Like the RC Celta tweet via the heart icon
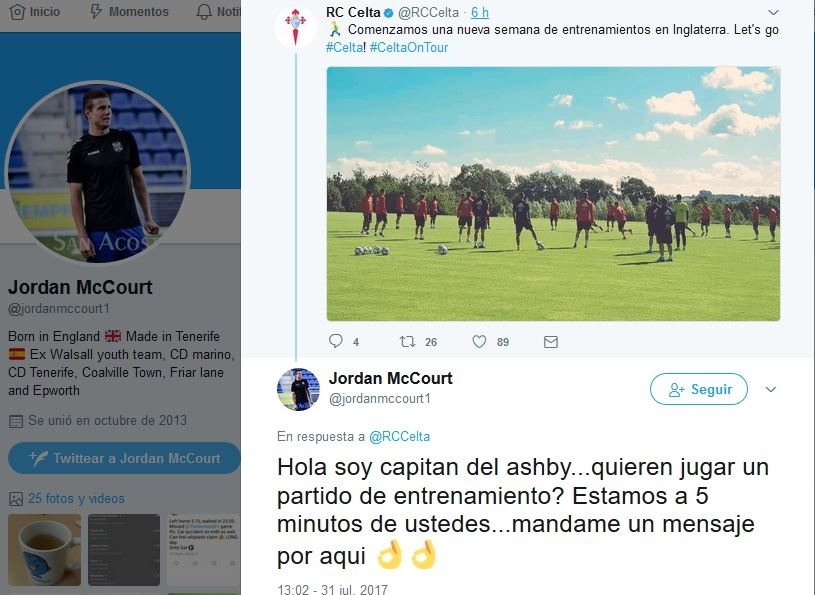Screen dimensions: 815x595 click(479, 341)
